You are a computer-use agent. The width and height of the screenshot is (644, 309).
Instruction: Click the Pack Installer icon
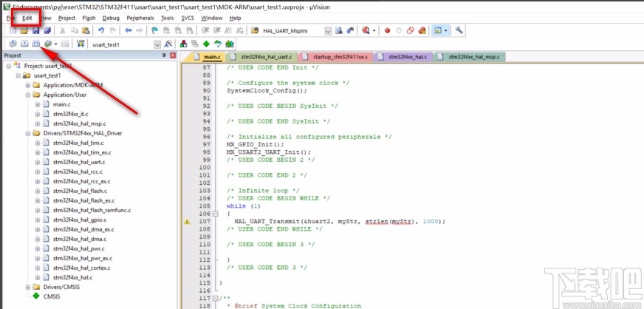(x=230, y=44)
